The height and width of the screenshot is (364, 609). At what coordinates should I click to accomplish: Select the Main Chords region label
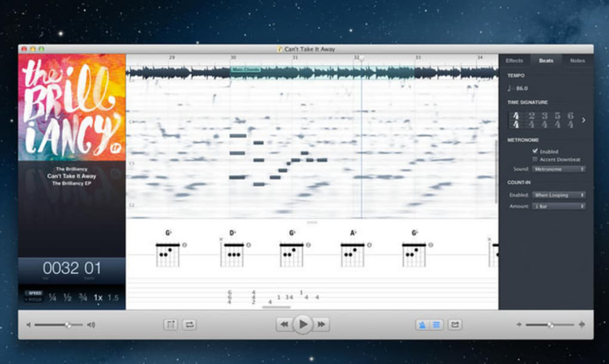[245, 69]
